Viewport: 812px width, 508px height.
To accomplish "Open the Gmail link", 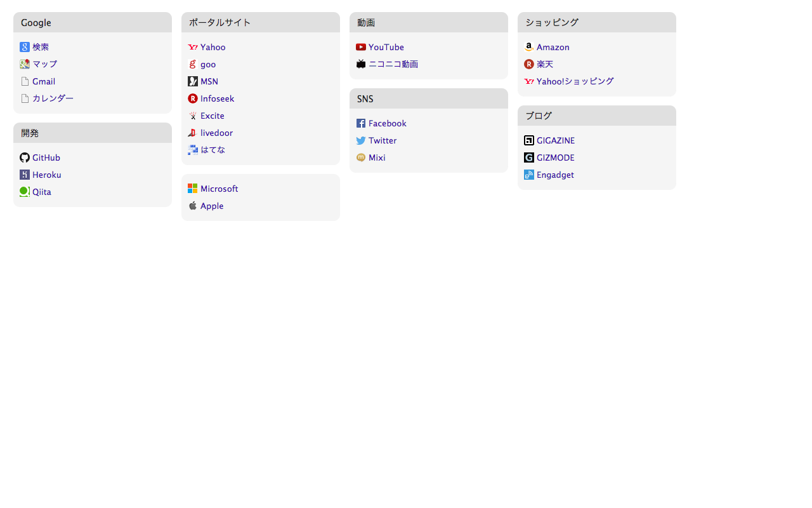I will [x=44, y=81].
